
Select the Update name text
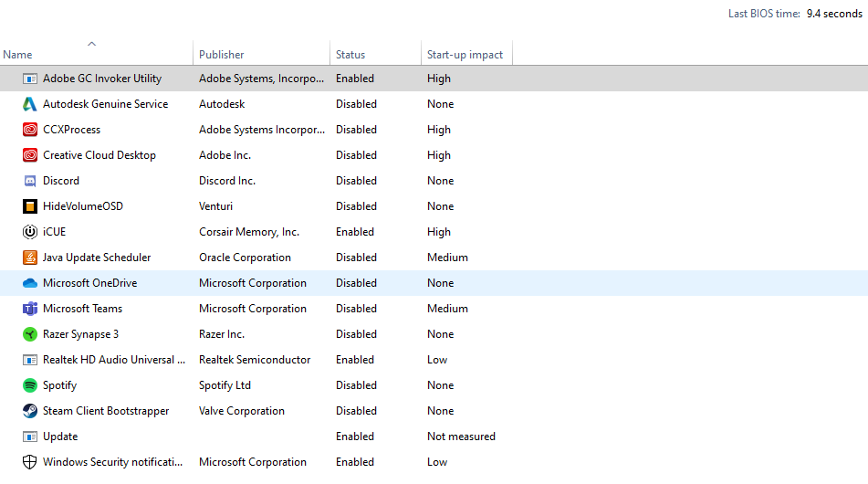pos(60,437)
